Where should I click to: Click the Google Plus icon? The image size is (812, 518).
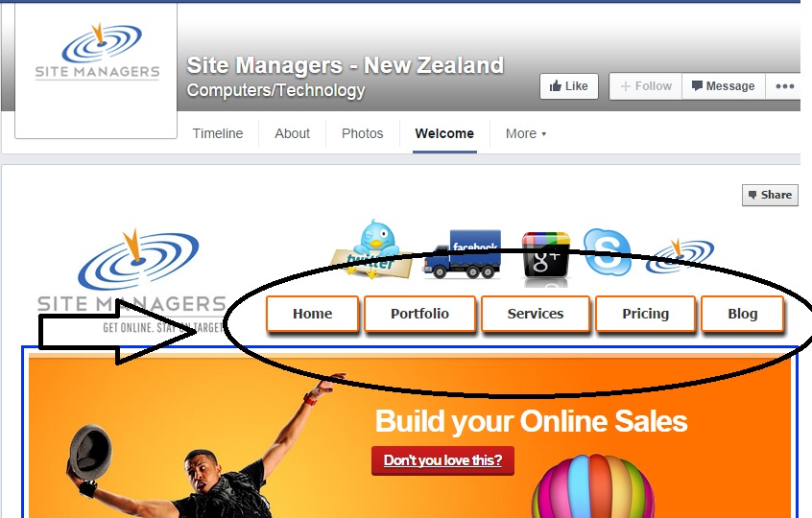(x=545, y=256)
